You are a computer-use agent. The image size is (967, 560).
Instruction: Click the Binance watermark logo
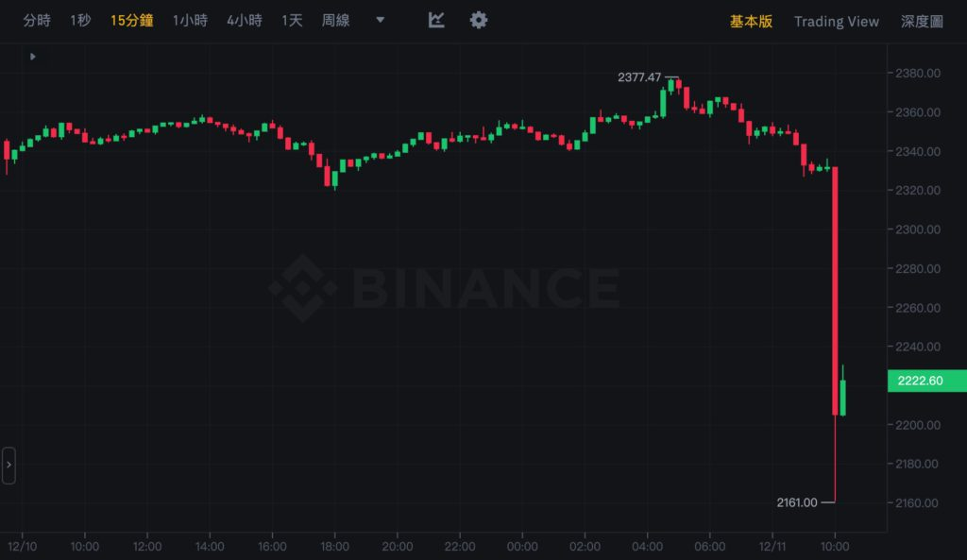click(x=444, y=283)
